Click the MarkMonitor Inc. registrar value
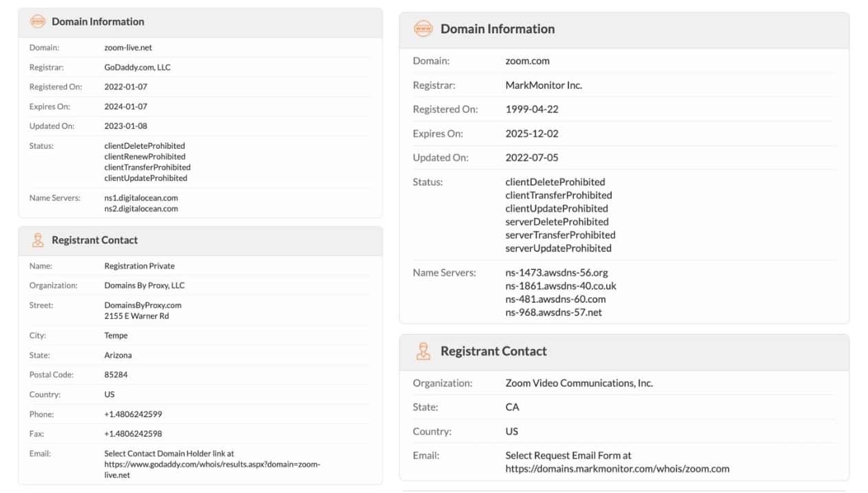The height and width of the screenshot is (493, 868). tap(544, 85)
